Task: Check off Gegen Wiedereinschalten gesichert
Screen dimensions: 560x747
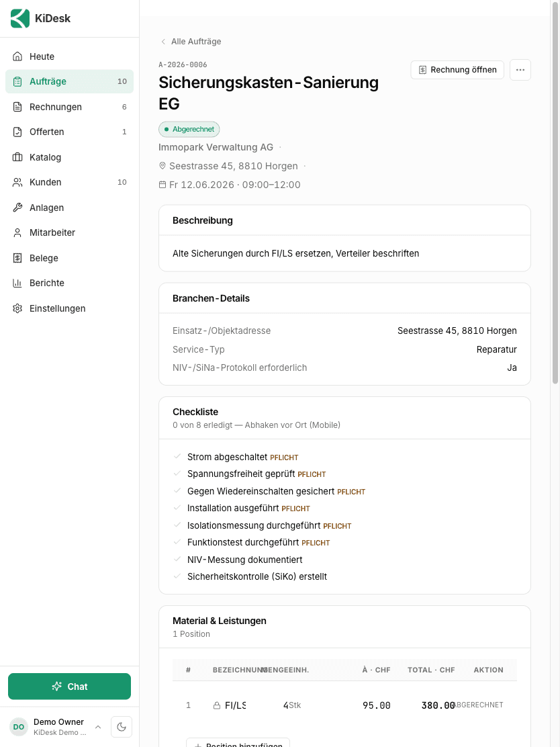Action: (177, 490)
